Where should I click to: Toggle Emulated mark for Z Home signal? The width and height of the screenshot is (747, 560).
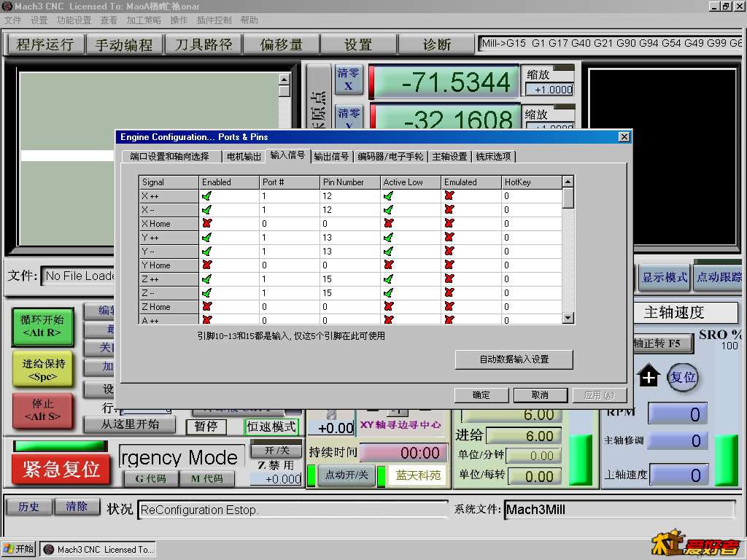[x=449, y=307]
